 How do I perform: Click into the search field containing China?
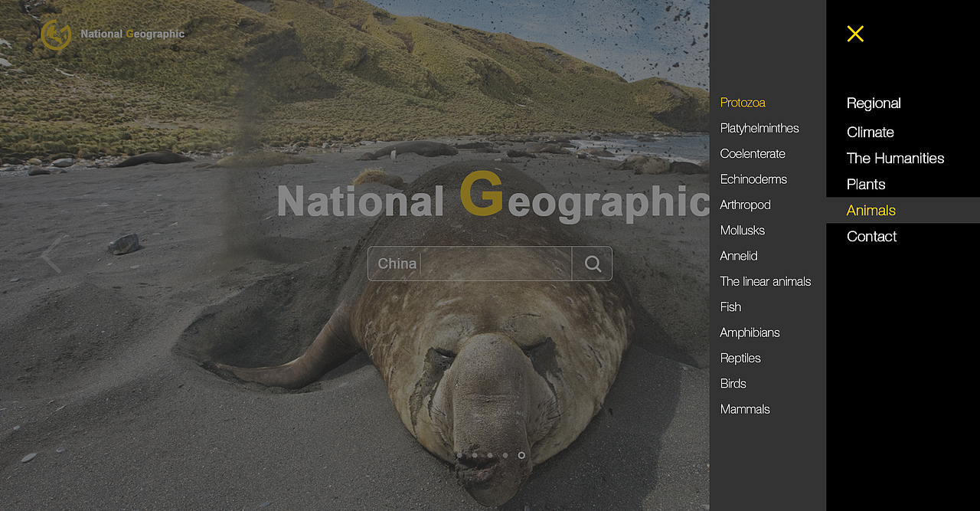pos(470,264)
